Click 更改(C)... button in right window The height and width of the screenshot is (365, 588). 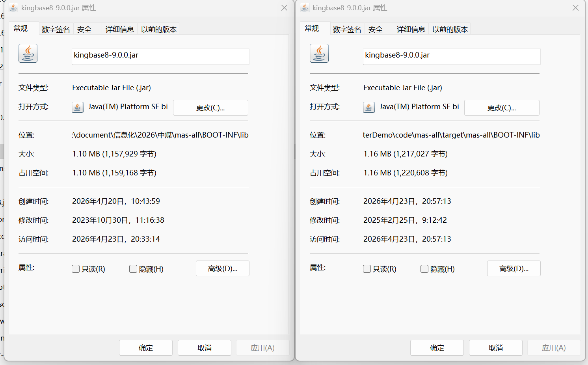coord(502,108)
